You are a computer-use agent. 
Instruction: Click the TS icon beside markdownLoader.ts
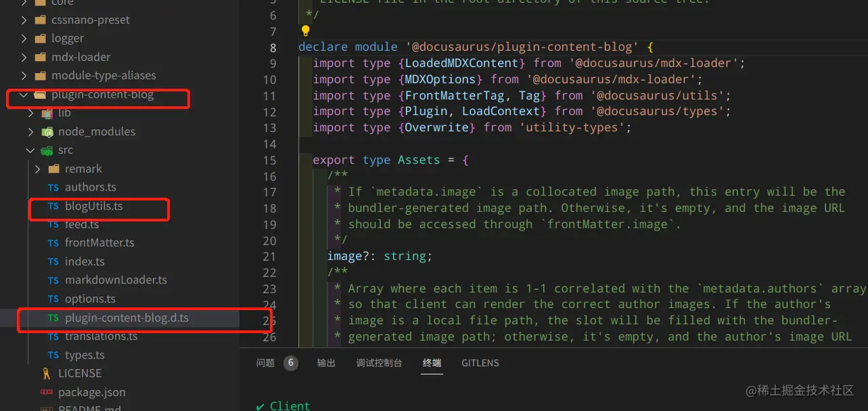53,280
